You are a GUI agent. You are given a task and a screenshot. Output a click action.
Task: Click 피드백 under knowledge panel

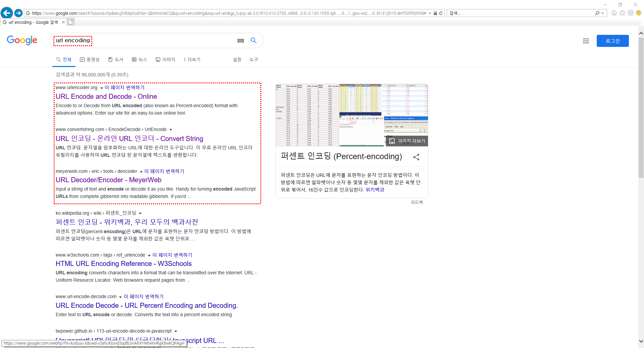(417, 202)
